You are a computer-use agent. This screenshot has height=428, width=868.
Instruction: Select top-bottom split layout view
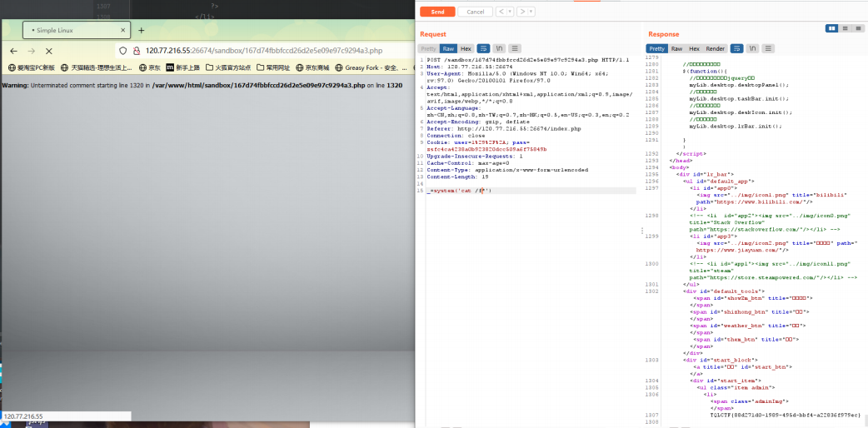coord(845,28)
